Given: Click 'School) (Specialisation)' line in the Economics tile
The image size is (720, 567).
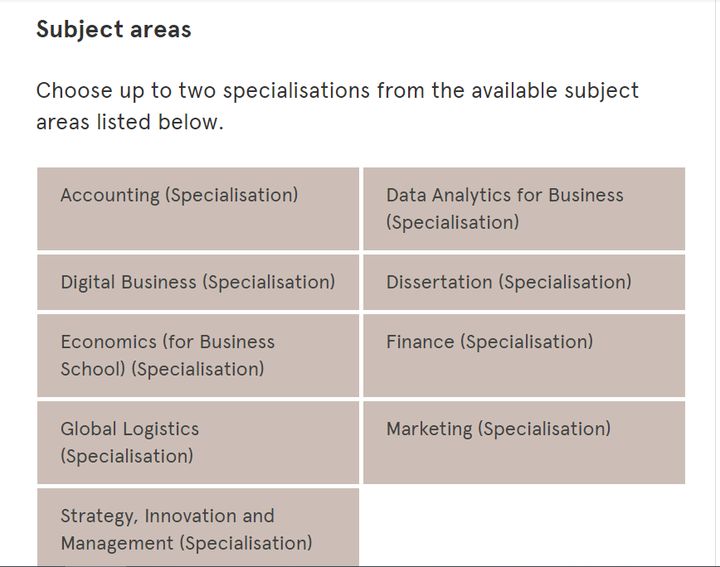Looking at the screenshot, I should tap(163, 370).
